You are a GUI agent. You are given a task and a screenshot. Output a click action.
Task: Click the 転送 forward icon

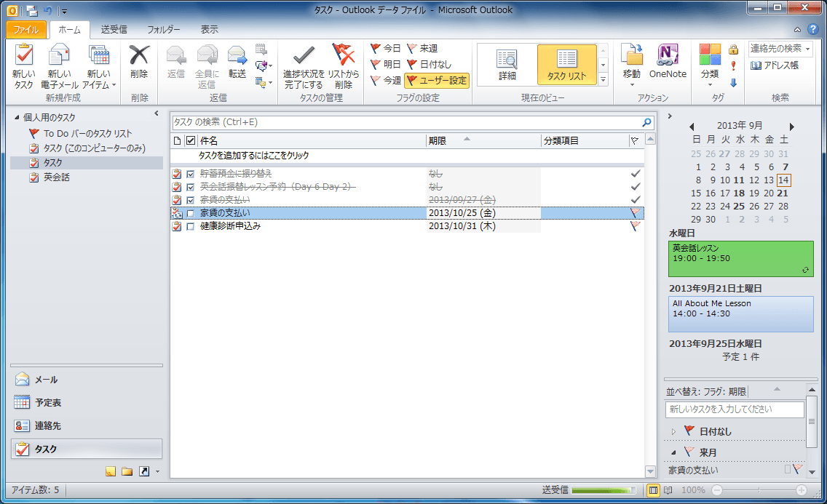pyautogui.click(x=237, y=62)
